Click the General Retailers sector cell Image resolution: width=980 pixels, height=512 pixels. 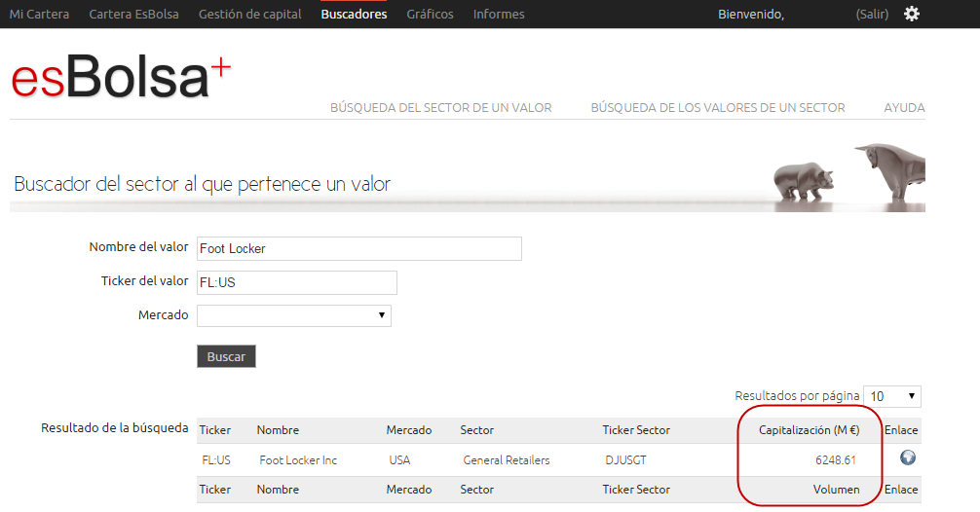(x=507, y=460)
